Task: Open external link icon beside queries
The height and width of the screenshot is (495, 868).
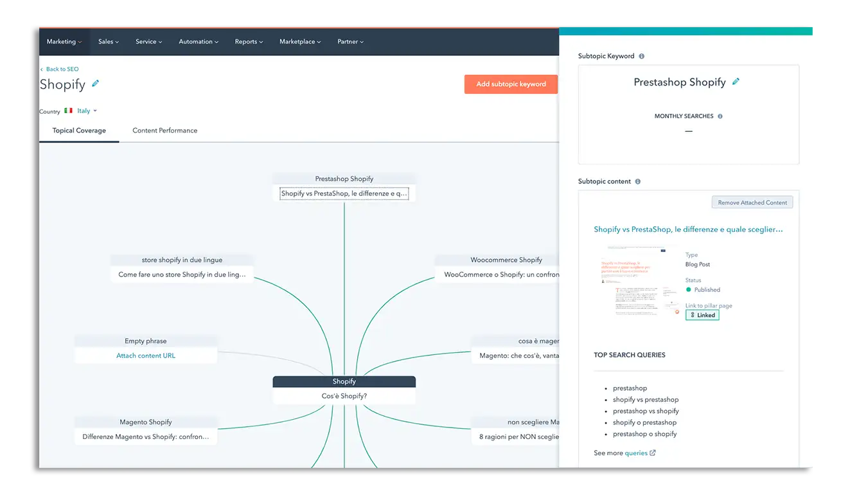Action: (x=653, y=453)
